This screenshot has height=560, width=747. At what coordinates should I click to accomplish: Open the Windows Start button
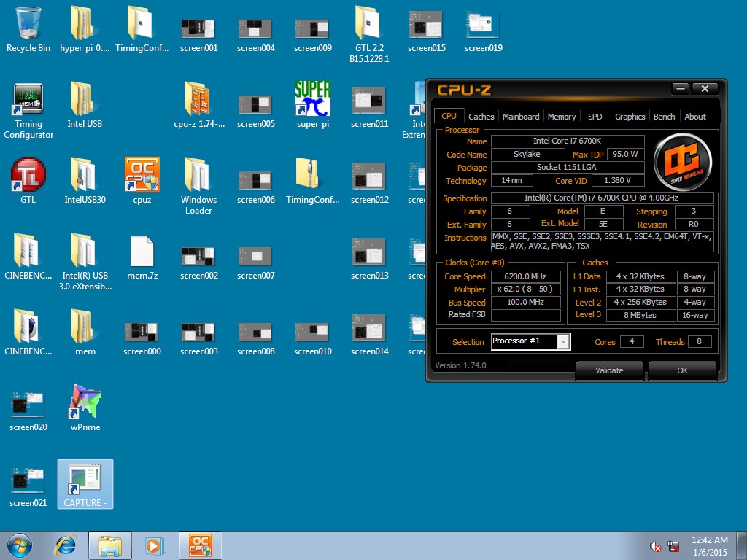(19, 545)
